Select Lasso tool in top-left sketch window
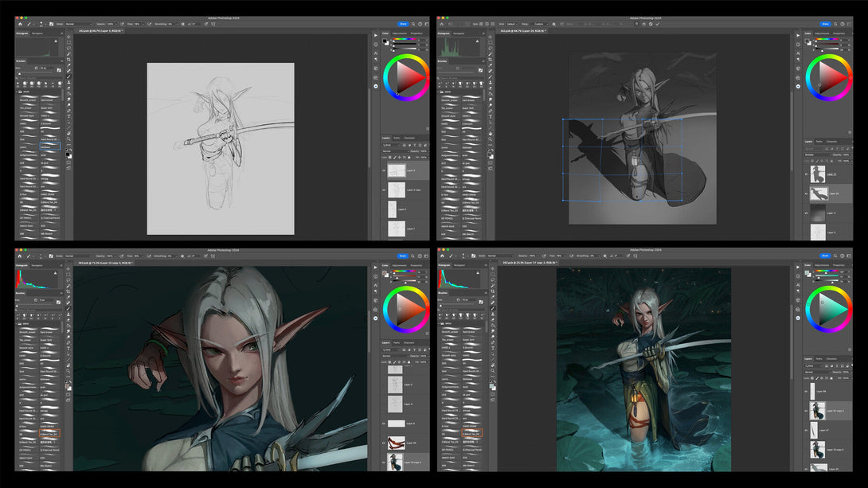Image resolution: width=868 pixels, height=488 pixels. (68, 48)
